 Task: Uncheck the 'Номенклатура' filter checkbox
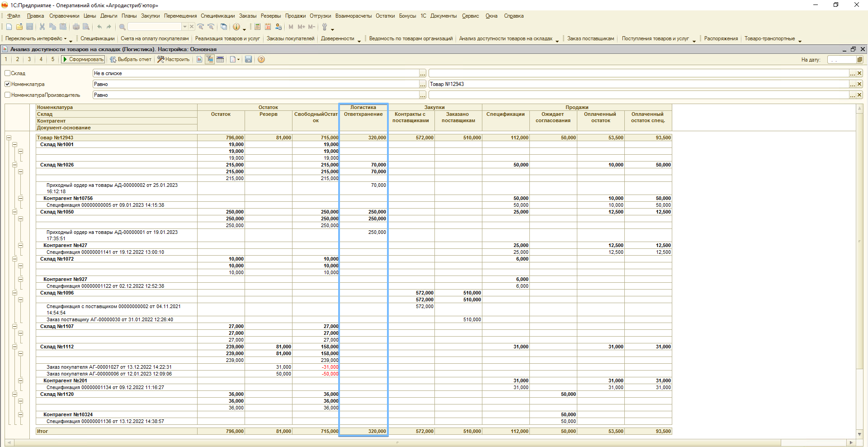(x=8, y=84)
